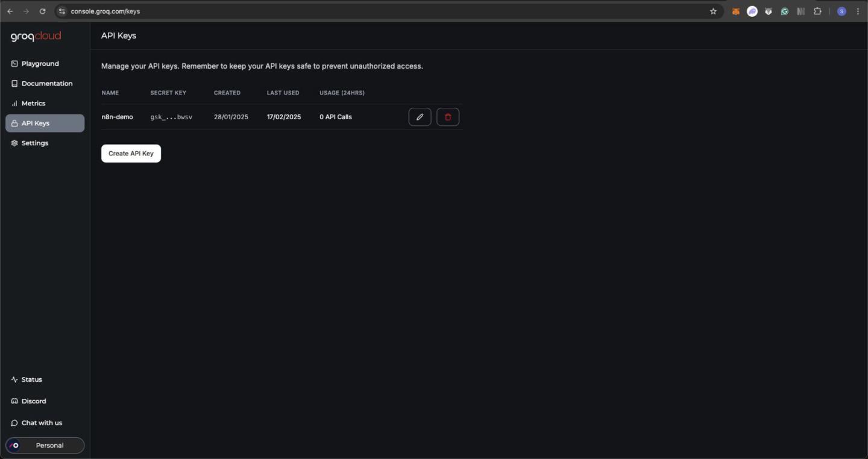Open the Personal workspace switcher
This screenshot has width=868, height=459.
tap(45, 445)
